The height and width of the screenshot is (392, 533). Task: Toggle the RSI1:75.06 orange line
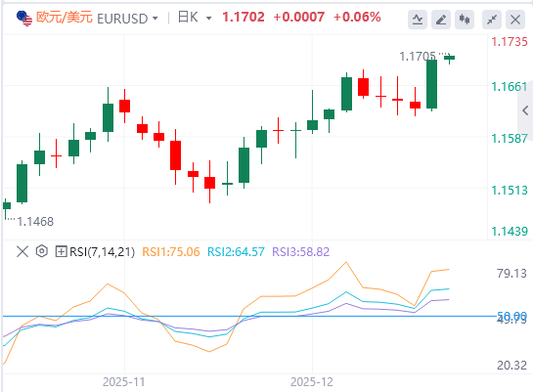[x=170, y=252]
